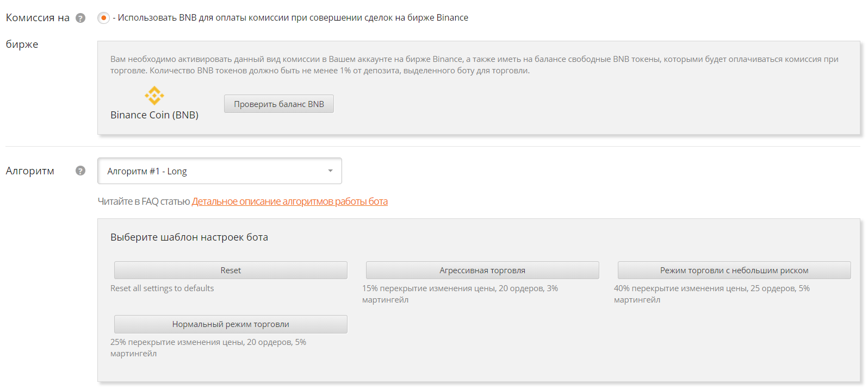The width and height of the screenshot is (868, 390).
Task: Apply the Агрессивная торговля template
Action: (x=482, y=271)
